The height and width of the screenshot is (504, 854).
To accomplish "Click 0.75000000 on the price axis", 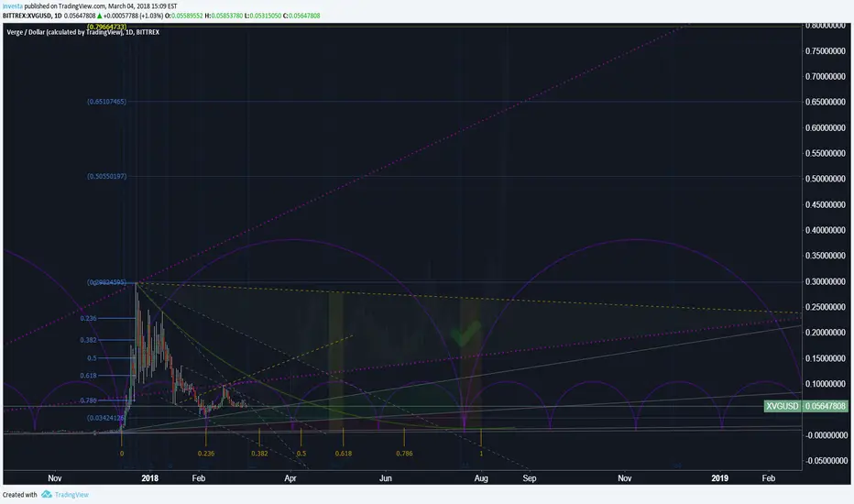I will point(825,51).
